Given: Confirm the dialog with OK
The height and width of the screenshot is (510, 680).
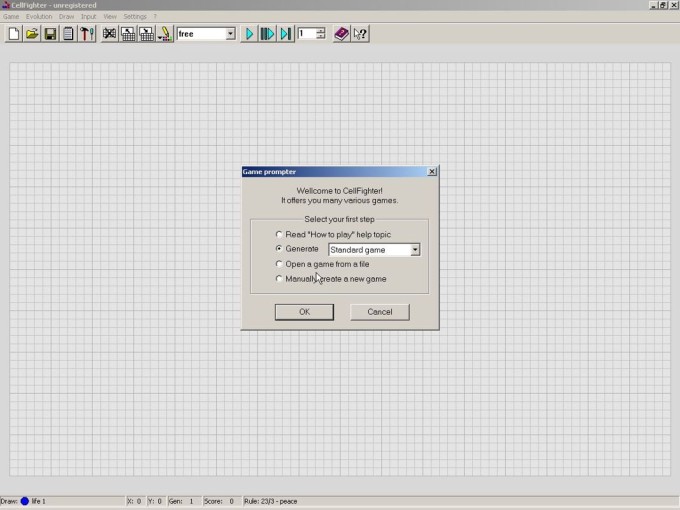Looking at the screenshot, I should [304, 312].
